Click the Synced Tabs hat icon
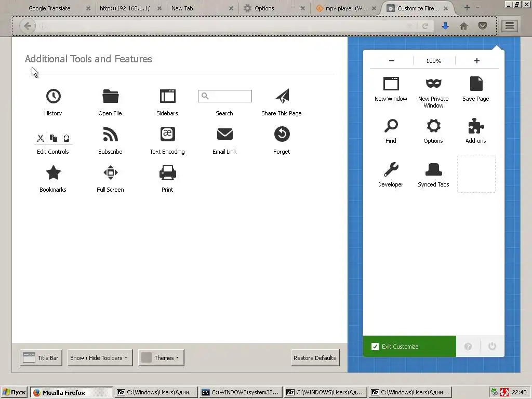The width and height of the screenshot is (532, 399). 434,169
